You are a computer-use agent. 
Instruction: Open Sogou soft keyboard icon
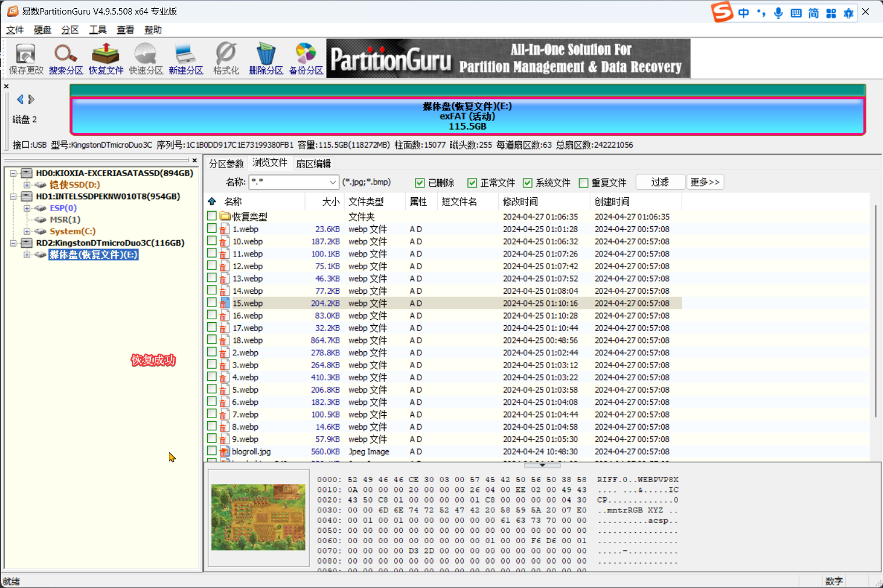pyautogui.click(x=796, y=13)
